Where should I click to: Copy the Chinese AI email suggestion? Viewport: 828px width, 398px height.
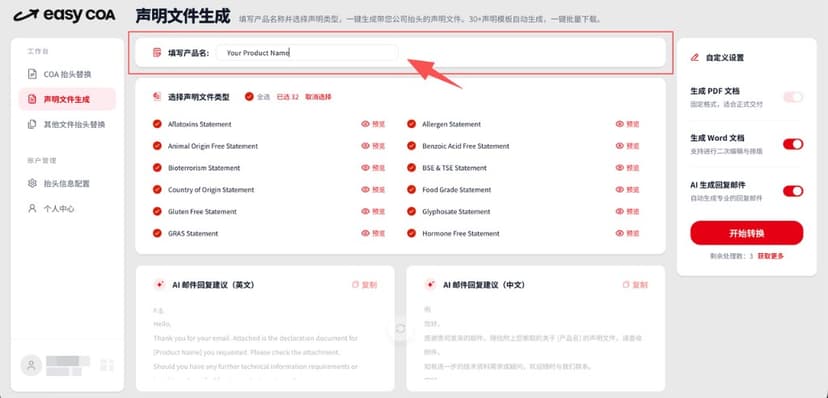click(x=635, y=285)
